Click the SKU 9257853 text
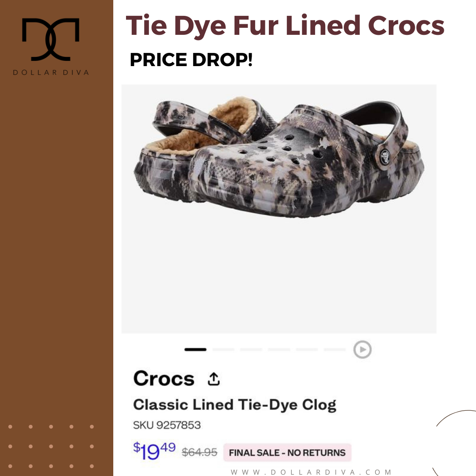476x476 pixels. [x=167, y=425]
